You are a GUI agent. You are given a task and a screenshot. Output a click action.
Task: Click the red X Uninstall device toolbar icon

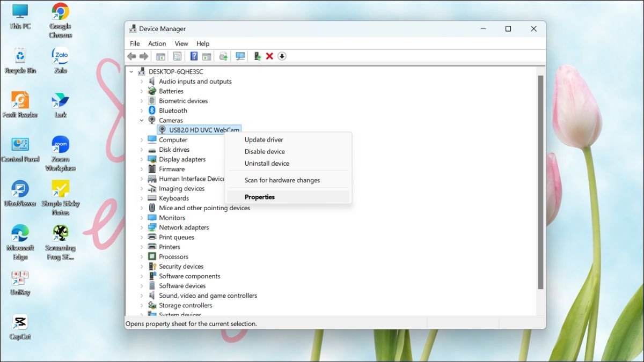(268, 56)
